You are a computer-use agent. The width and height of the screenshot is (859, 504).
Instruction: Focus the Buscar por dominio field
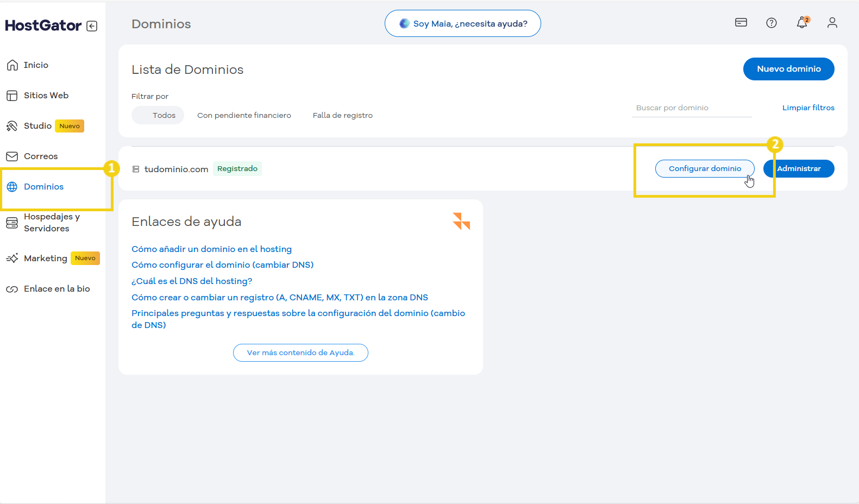[691, 108]
